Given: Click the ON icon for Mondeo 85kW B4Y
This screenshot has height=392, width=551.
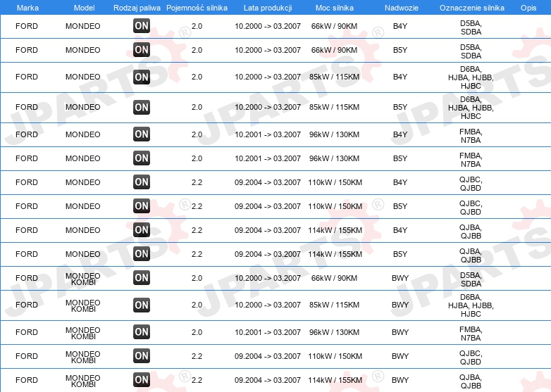Looking at the screenshot, I should [142, 77].
